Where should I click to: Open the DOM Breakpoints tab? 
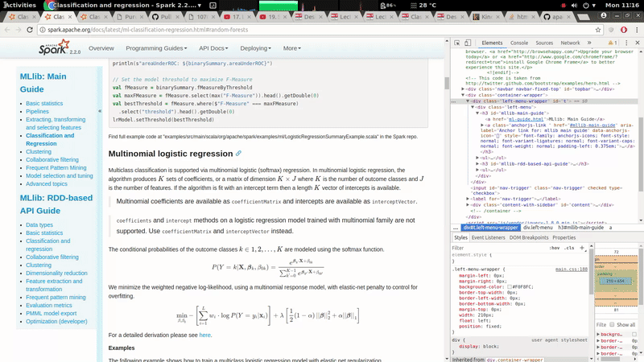[x=529, y=237]
